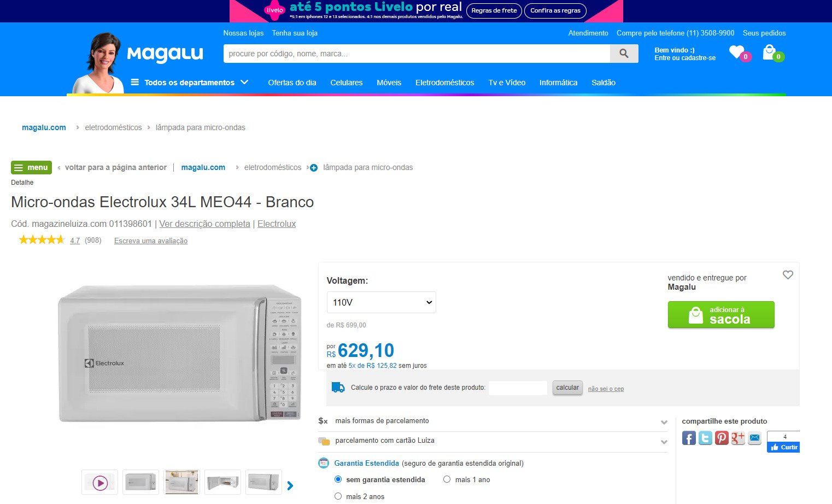This screenshot has height=504, width=832.
Task: Click magalu.com in top breadcrumb
Action: (x=44, y=127)
